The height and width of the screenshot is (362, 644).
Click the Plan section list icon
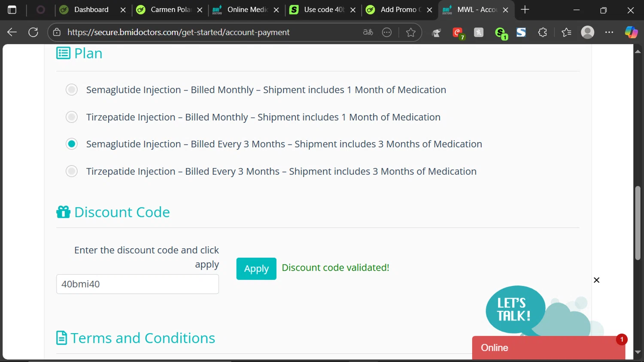point(64,53)
